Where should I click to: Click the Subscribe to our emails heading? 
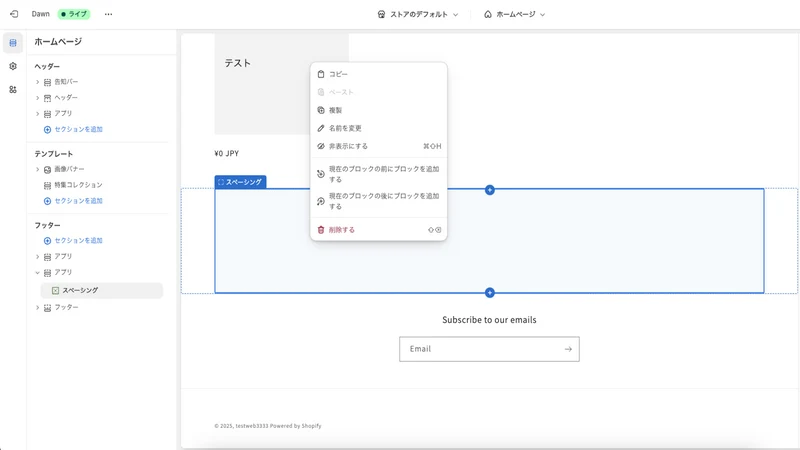[x=489, y=320]
